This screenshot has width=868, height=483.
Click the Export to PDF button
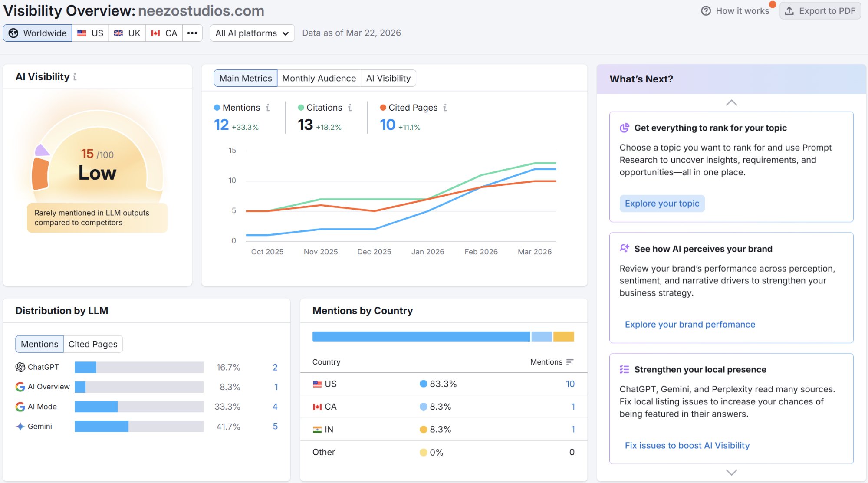[820, 11]
